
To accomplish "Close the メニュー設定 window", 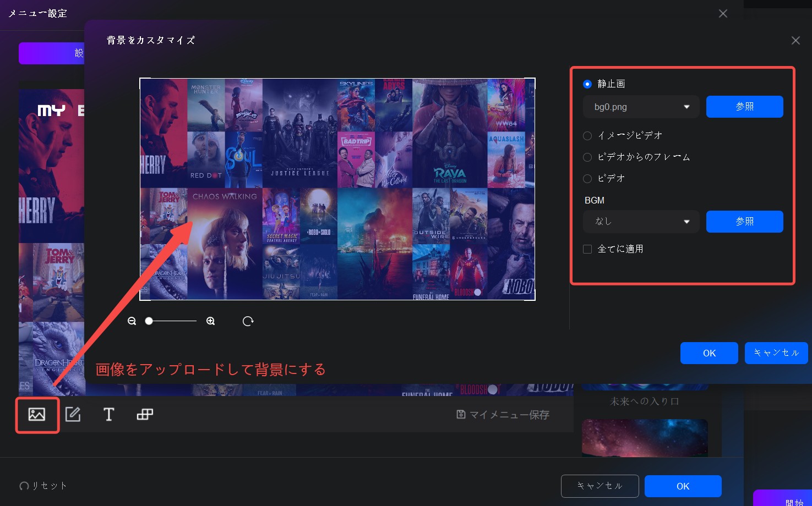I will click(723, 13).
